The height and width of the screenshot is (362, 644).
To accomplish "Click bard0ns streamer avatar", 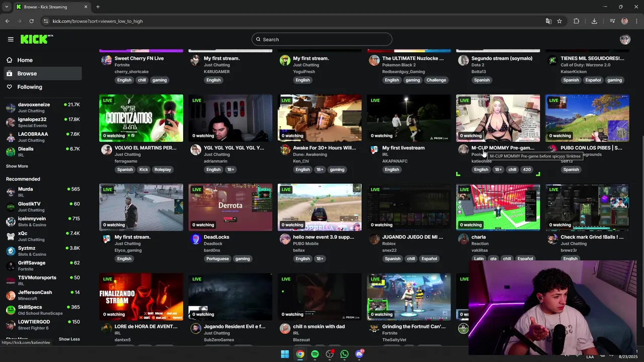I will tap(196, 239).
